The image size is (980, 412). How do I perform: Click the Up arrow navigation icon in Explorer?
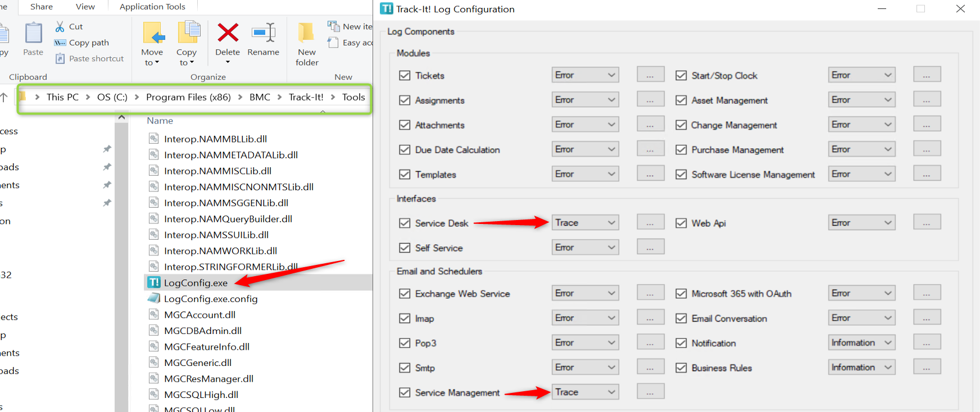point(4,97)
